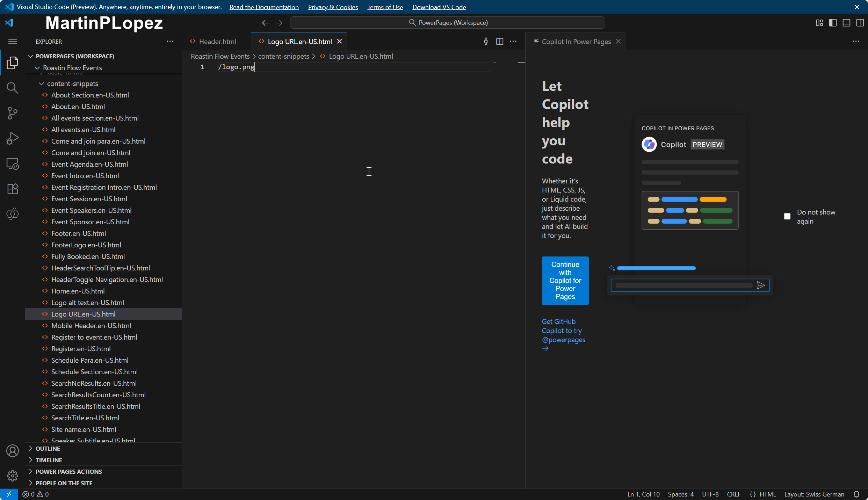Click the PowerPages (Workspace) search box
This screenshot has width=868, height=500.
click(447, 23)
